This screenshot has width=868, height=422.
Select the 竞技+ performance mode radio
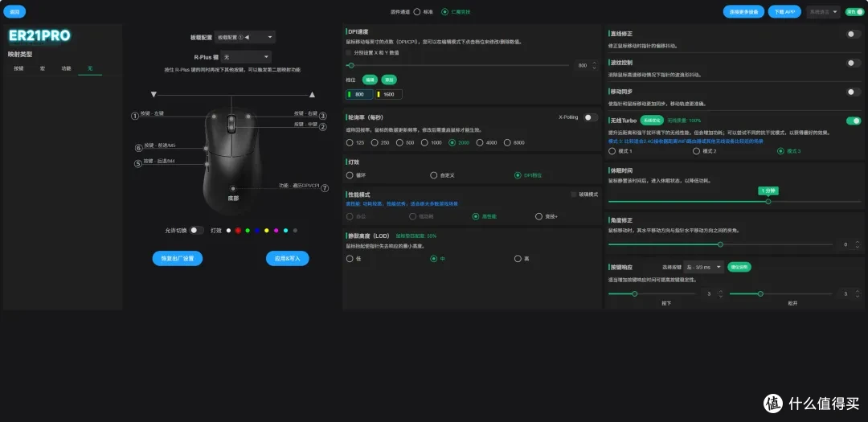pyautogui.click(x=538, y=216)
